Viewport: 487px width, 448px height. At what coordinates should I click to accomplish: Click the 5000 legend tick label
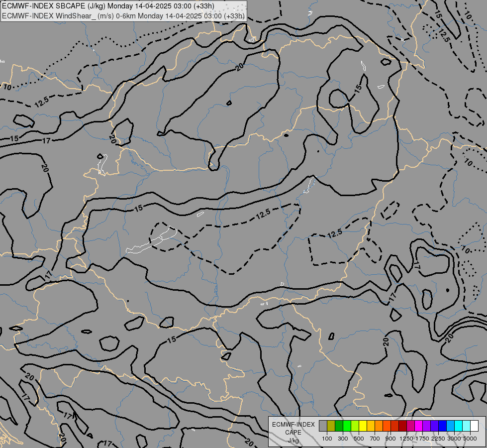(x=470, y=439)
